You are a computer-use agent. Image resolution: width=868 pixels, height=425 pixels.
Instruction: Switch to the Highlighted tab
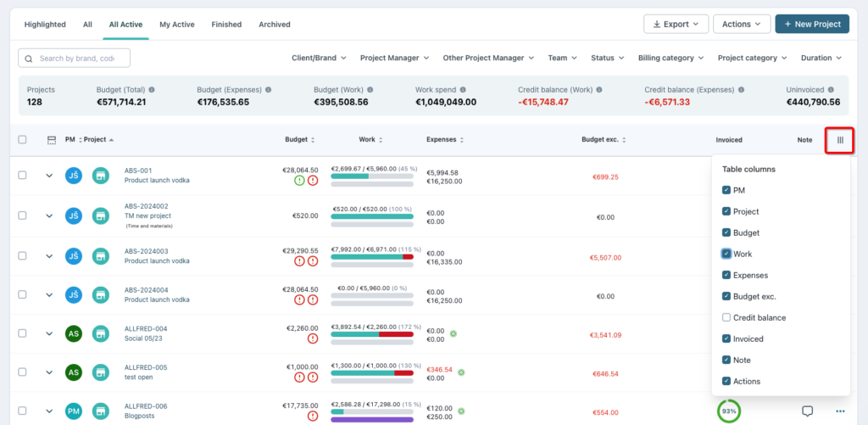click(45, 25)
